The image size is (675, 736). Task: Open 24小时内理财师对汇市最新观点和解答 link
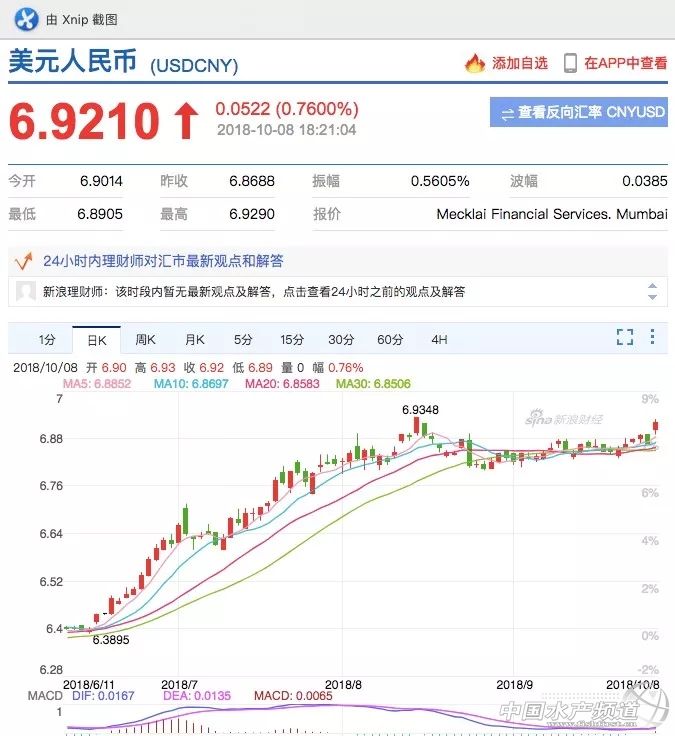[x=163, y=261]
